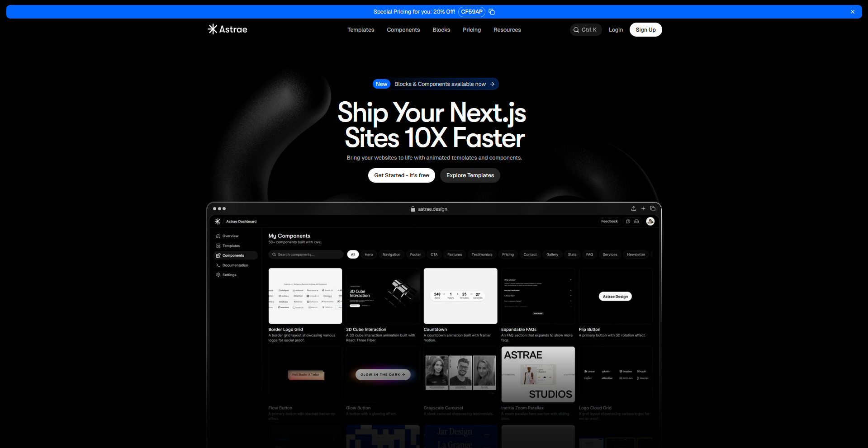This screenshot has height=448, width=868.
Task: Click the plus icon in browser mockup
Action: coord(643,208)
